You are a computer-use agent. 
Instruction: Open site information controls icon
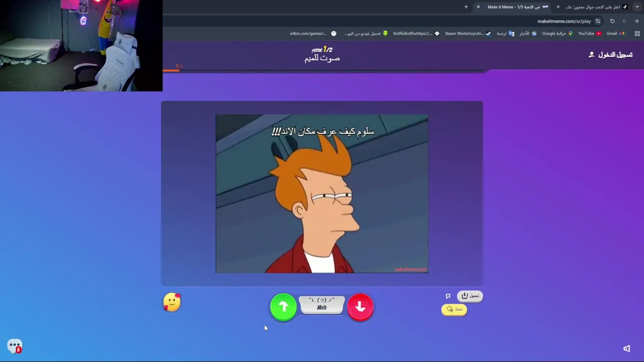pyautogui.click(x=598, y=21)
